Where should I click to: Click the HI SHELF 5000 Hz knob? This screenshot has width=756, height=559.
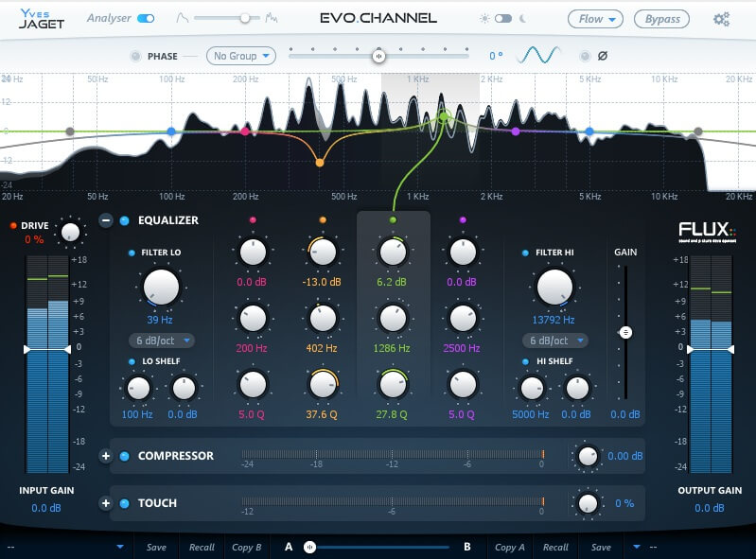tap(532, 389)
